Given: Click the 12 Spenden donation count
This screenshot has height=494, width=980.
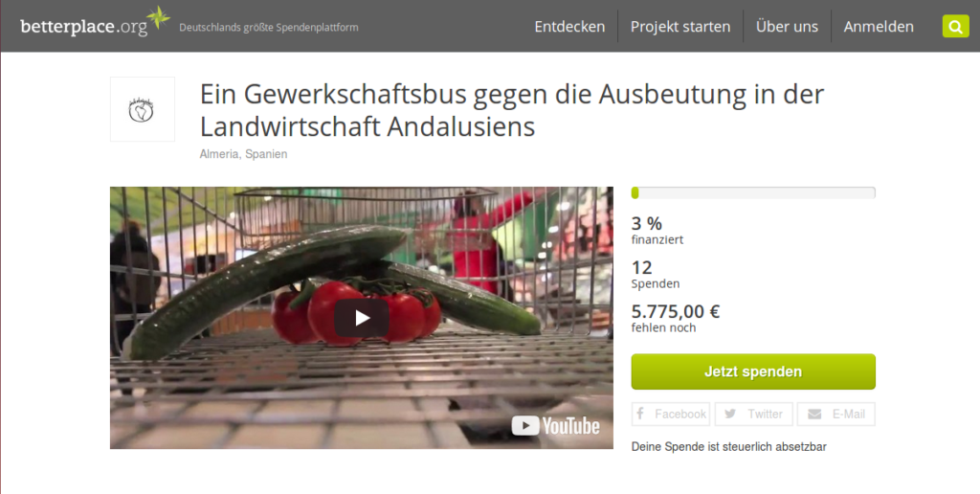Looking at the screenshot, I should (x=655, y=275).
